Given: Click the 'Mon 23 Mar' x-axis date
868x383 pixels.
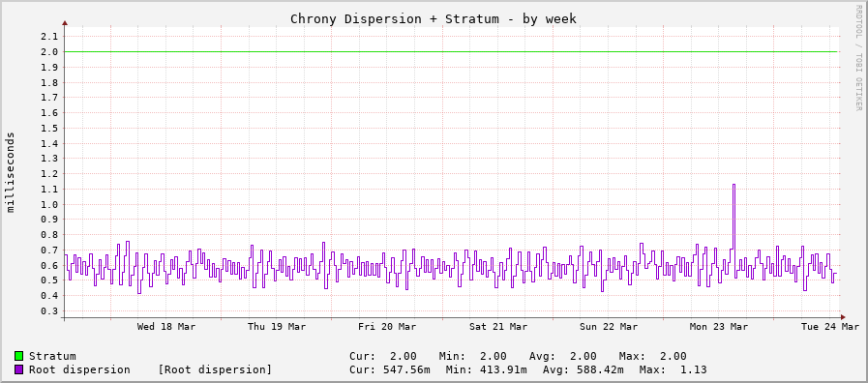Looking at the screenshot, I should click(719, 327).
